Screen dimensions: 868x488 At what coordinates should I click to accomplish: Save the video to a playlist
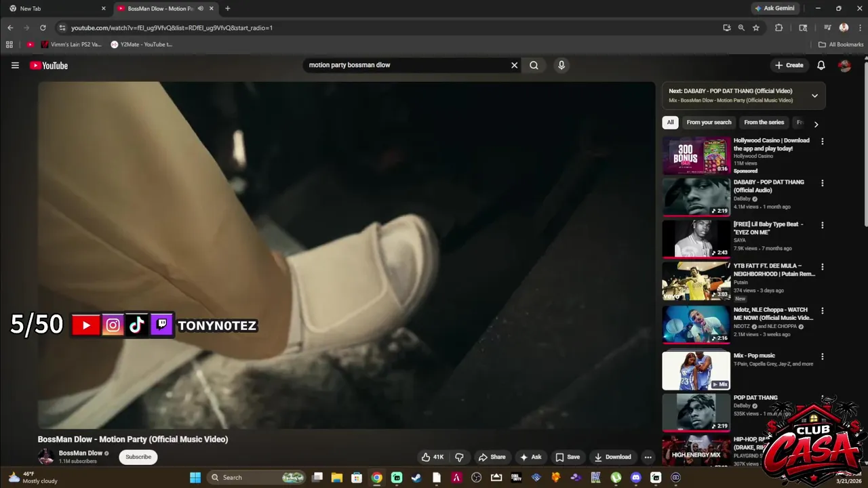point(568,457)
